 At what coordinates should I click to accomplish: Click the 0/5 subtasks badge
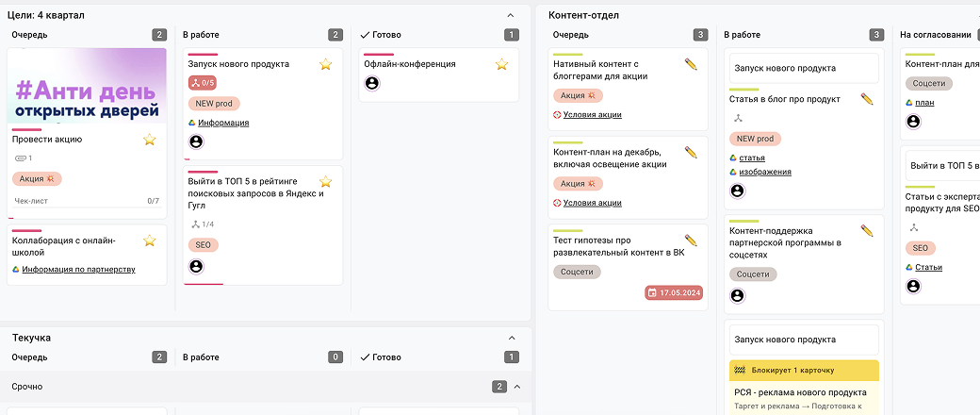click(203, 83)
